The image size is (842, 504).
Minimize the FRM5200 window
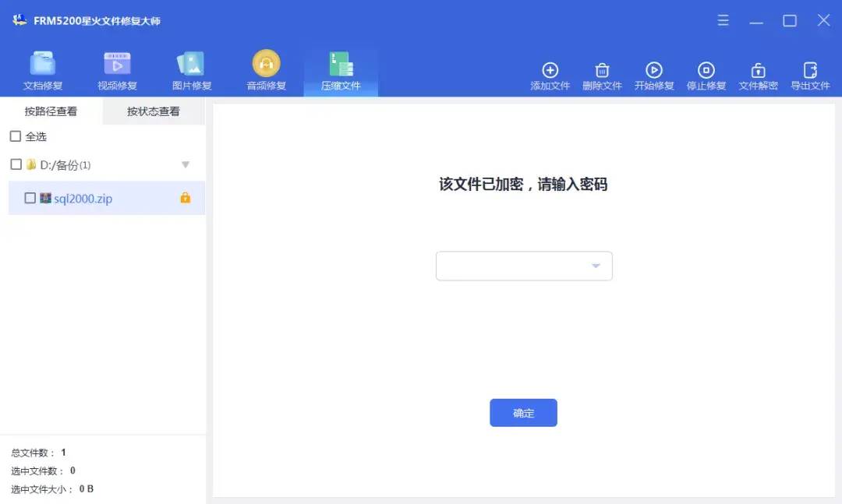point(756,21)
